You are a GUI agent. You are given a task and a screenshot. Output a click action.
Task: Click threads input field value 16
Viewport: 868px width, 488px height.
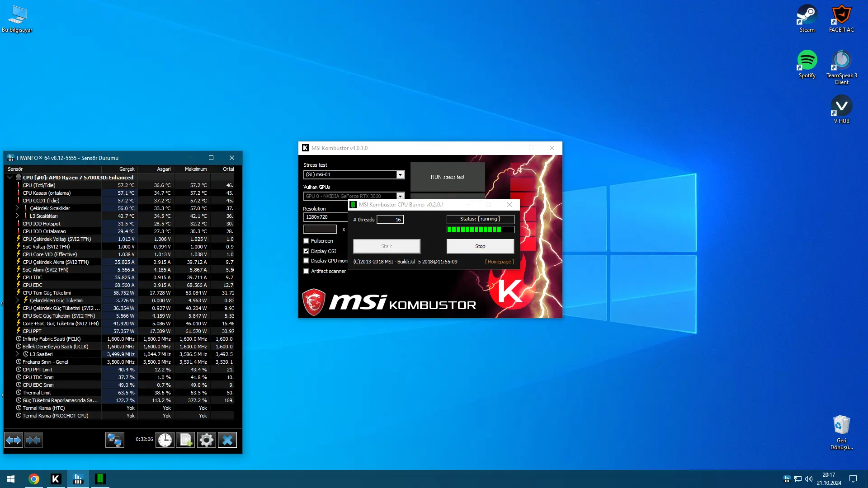coord(390,220)
